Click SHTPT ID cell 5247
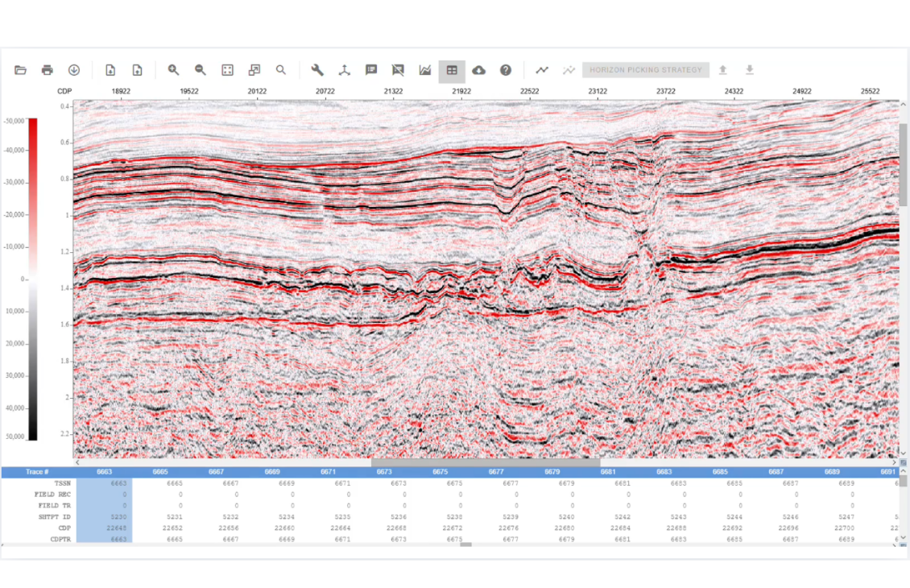The width and height of the screenshot is (910, 588). click(x=846, y=516)
